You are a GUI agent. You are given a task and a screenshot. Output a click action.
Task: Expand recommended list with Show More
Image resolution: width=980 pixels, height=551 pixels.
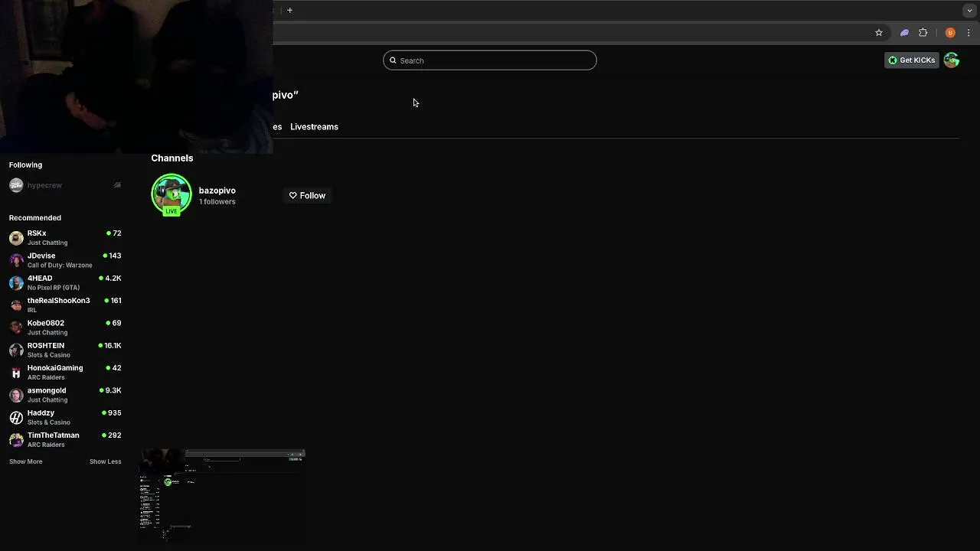[x=26, y=461]
